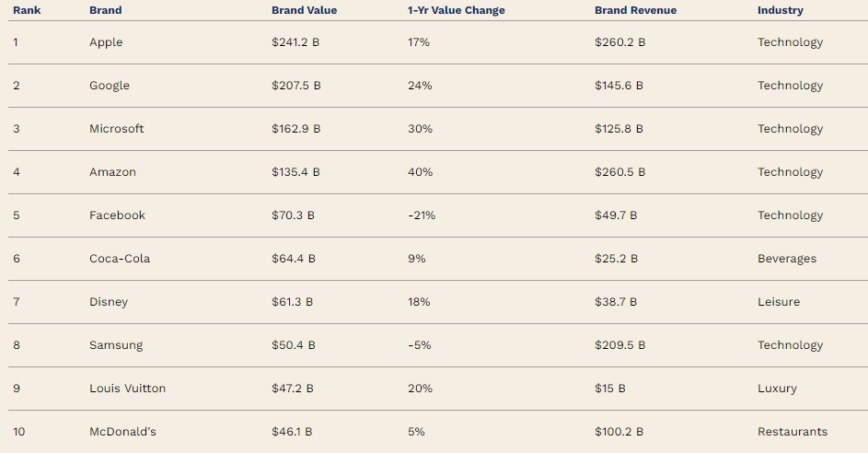The height and width of the screenshot is (453, 868).
Task: Click Facebook's -21% value change cell
Action: 422,215
